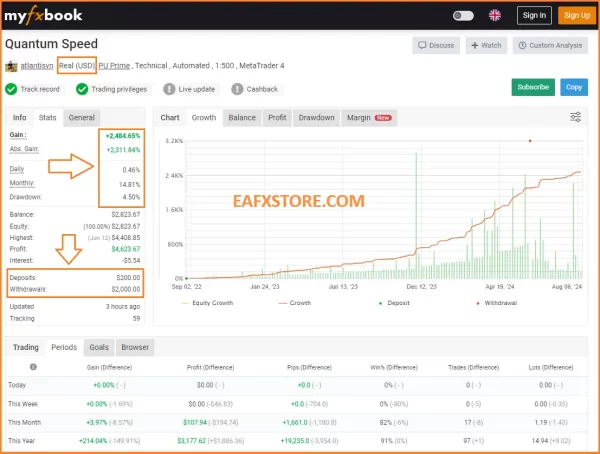Click the This Week row label
This screenshot has width=600, height=454.
23,404
